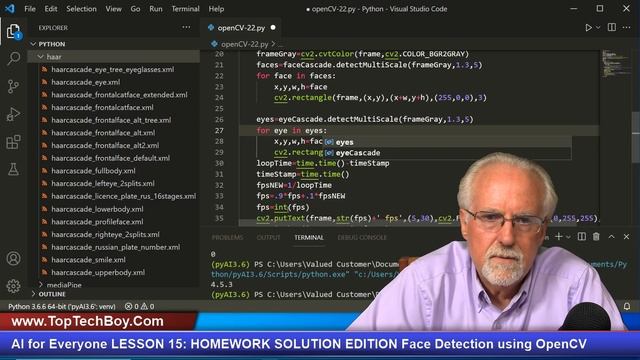Select Python 3.6.6 interpreter in status bar
The image size is (640, 360).
[62, 307]
